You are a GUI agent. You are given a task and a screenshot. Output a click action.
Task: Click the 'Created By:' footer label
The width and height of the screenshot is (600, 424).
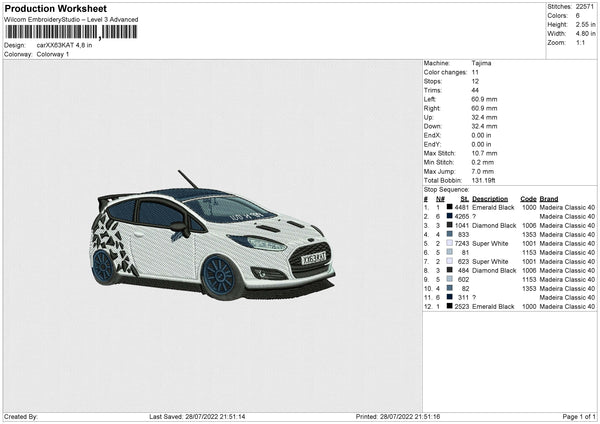point(21,416)
